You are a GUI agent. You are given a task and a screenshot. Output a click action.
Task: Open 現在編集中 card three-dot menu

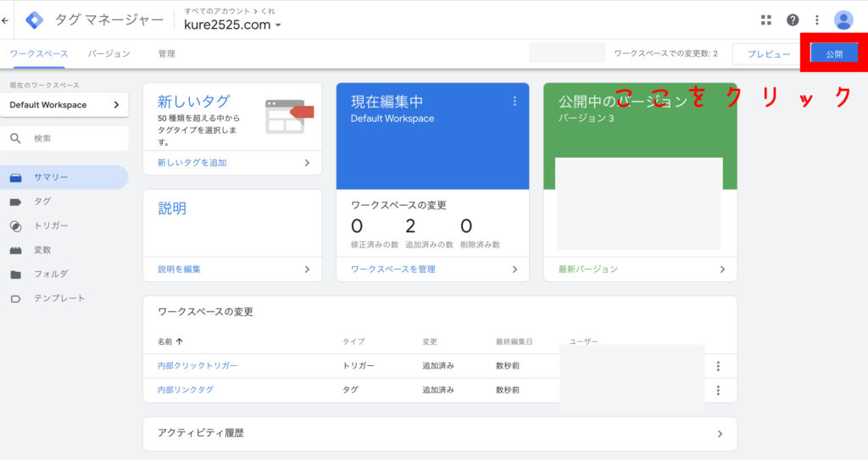tap(515, 101)
